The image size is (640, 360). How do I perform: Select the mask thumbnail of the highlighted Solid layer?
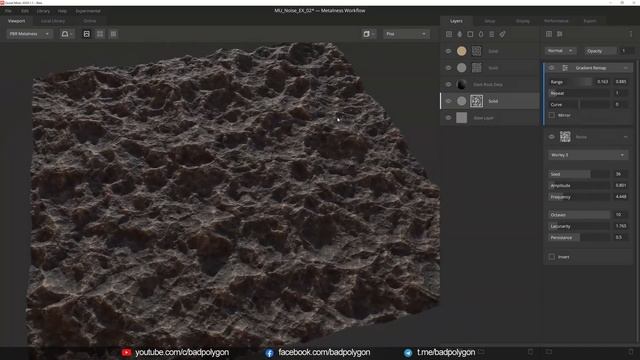tap(476, 101)
